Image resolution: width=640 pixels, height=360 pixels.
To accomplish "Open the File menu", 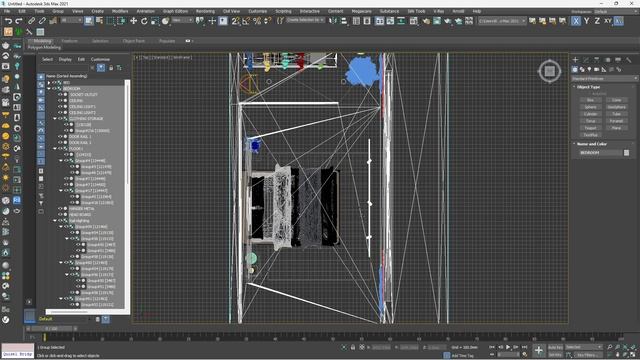I will click(7, 11).
